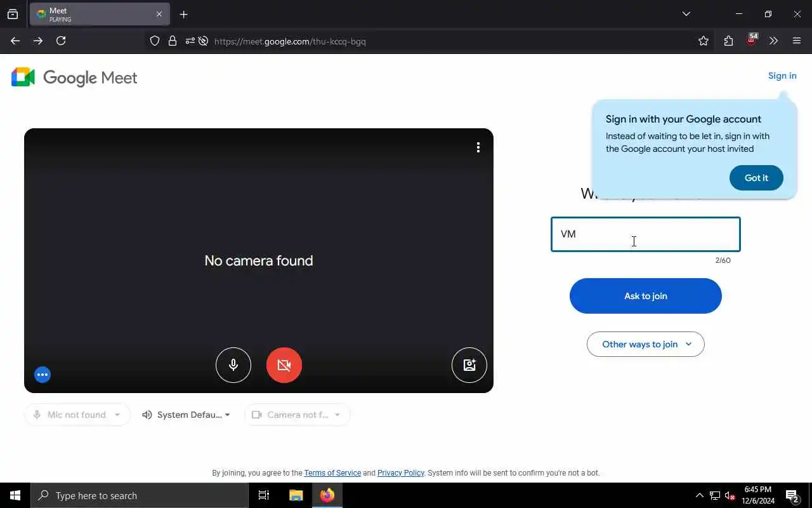Focus the name input field
812x508 pixels.
click(x=646, y=234)
